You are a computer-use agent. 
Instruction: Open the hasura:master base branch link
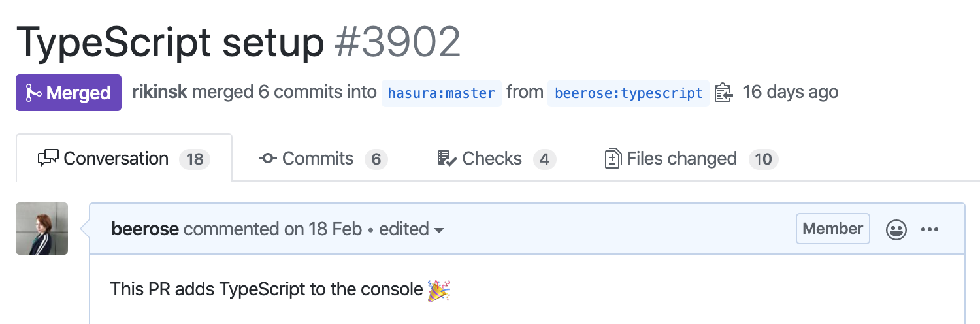click(x=442, y=93)
